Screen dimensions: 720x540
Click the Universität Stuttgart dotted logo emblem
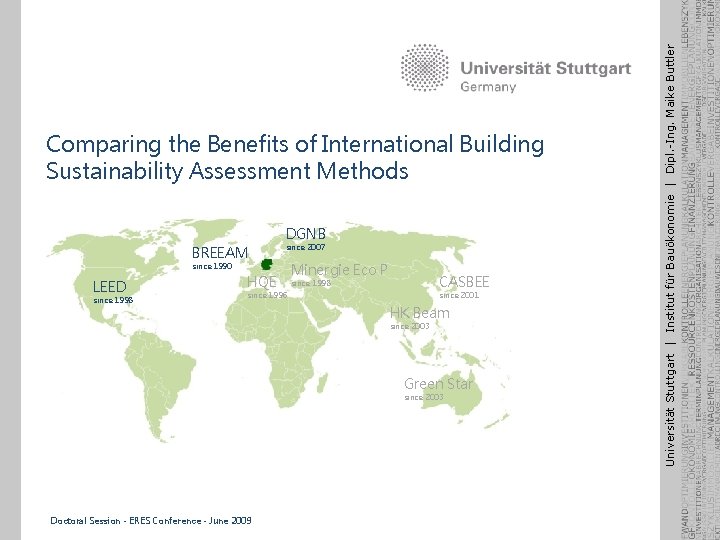[x=424, y=68]
